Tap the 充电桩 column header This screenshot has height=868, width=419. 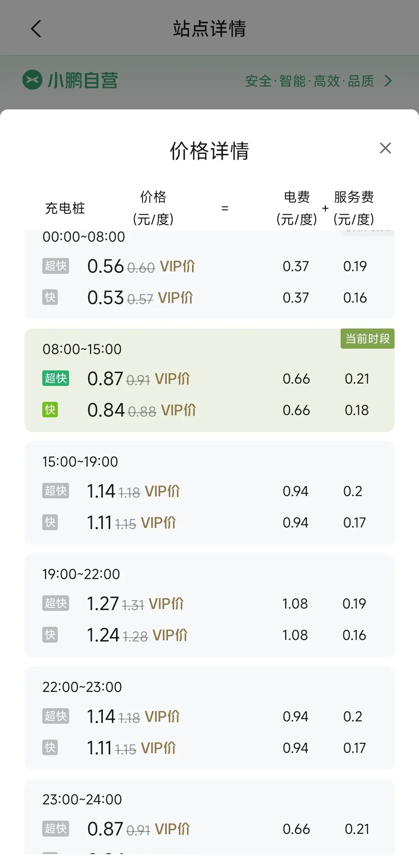(65, 208)
